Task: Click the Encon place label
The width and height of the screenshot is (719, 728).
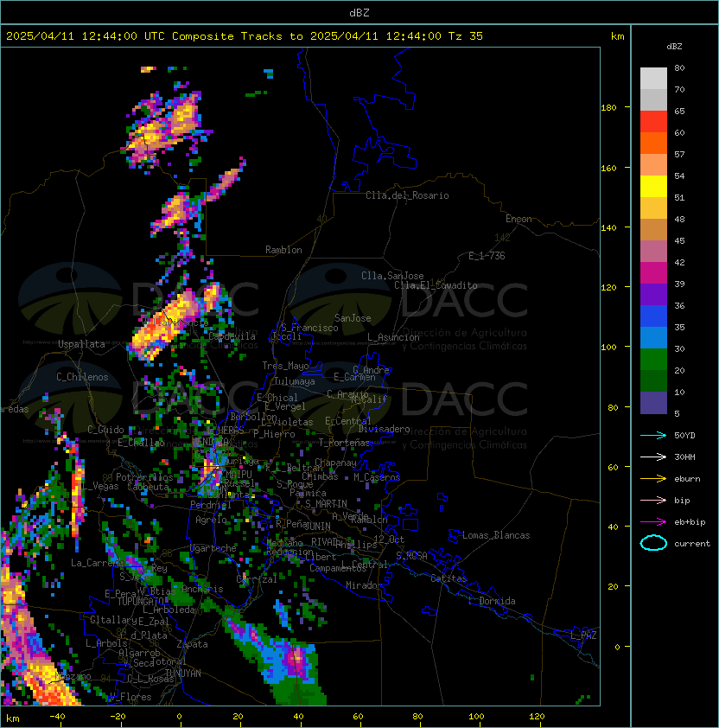Action: (x=519, y=219)
